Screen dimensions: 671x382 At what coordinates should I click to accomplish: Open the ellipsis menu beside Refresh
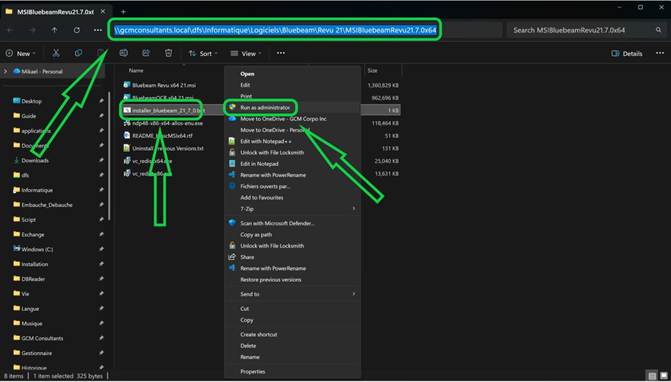(x=98, y=30)
